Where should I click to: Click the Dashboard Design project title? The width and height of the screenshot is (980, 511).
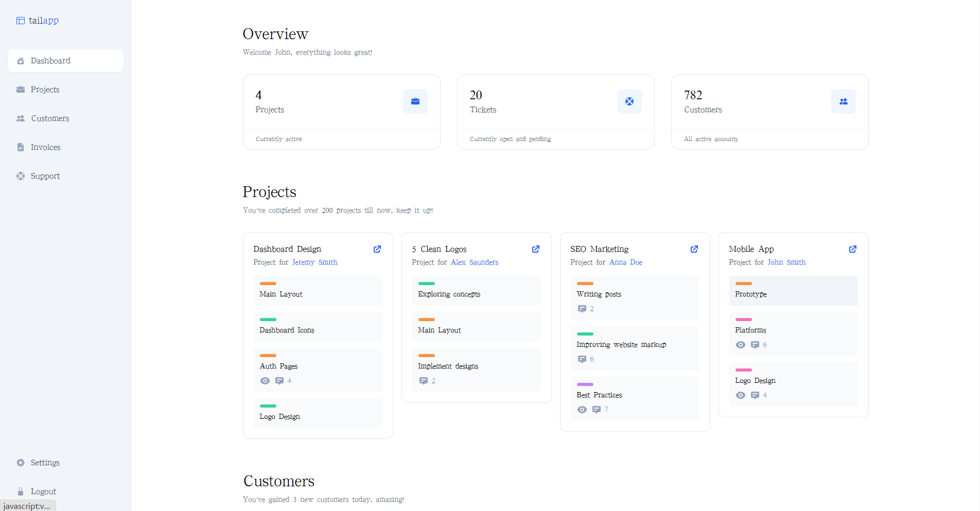[x=287, y=249]
